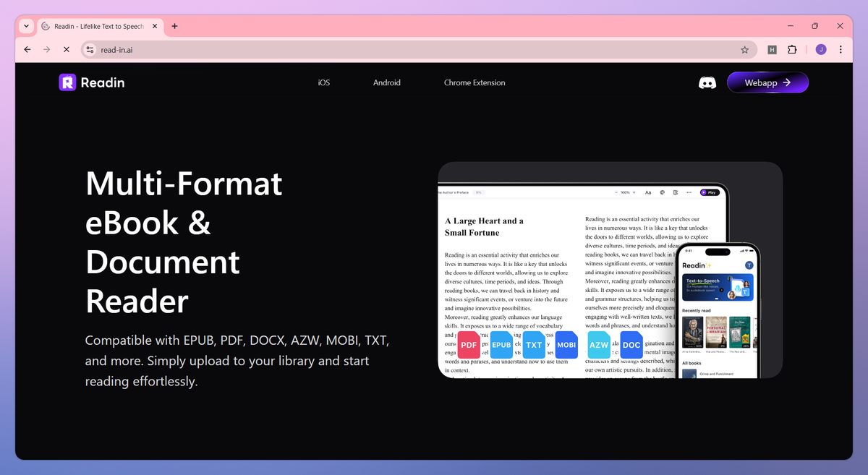The image size is (868, 475).
Task: Bookmark this page with star icon
Action: [744, 50]
